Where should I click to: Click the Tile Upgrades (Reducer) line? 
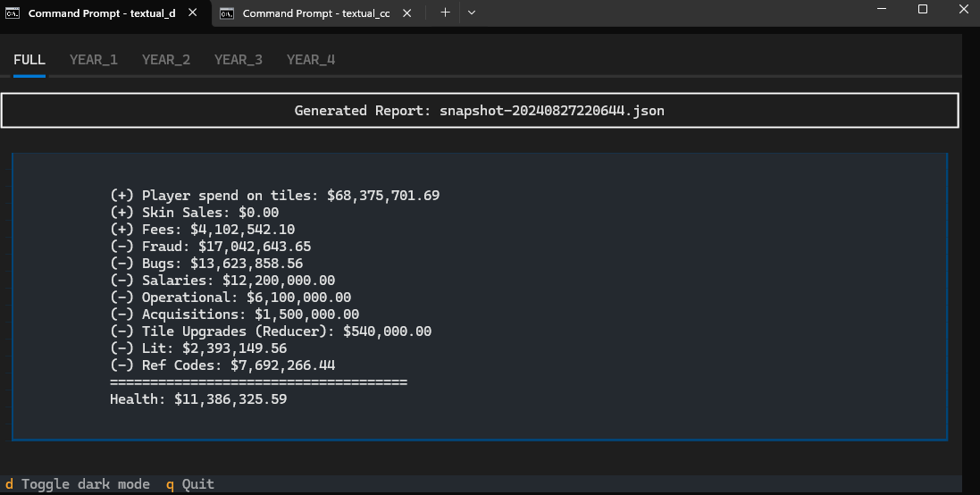[271, 331]
